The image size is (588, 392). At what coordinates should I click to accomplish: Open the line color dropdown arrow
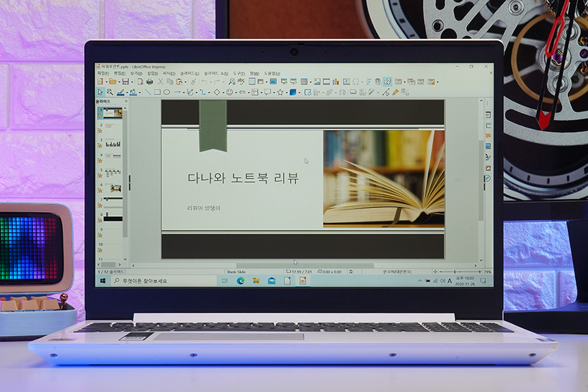[127, 92]
